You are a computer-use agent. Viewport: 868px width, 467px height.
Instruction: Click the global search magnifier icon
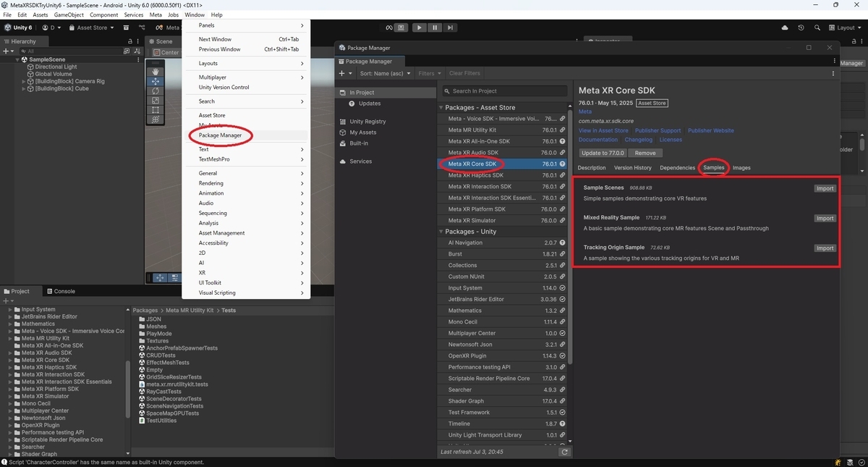817,28
